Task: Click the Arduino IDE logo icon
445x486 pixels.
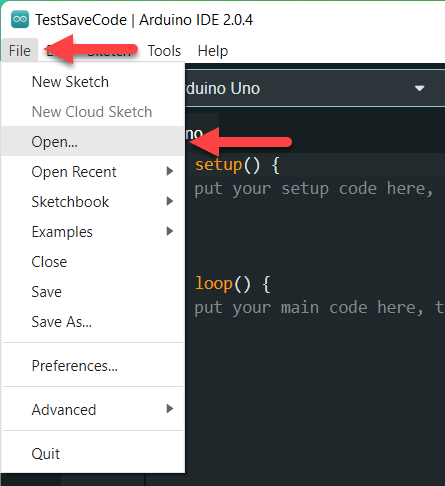Action: coord(20,19)
